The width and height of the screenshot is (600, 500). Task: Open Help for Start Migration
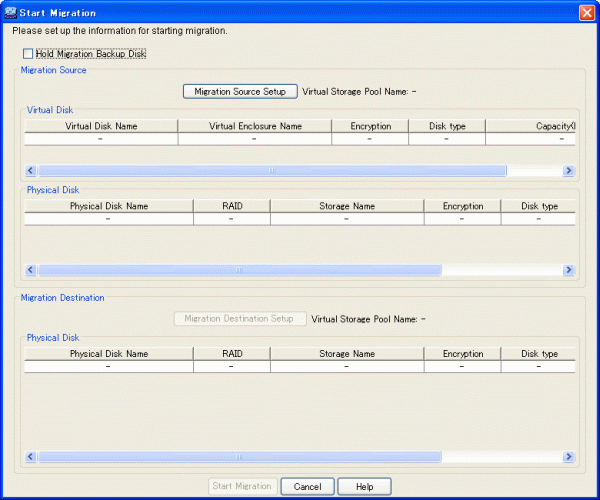tap(364, 486)
